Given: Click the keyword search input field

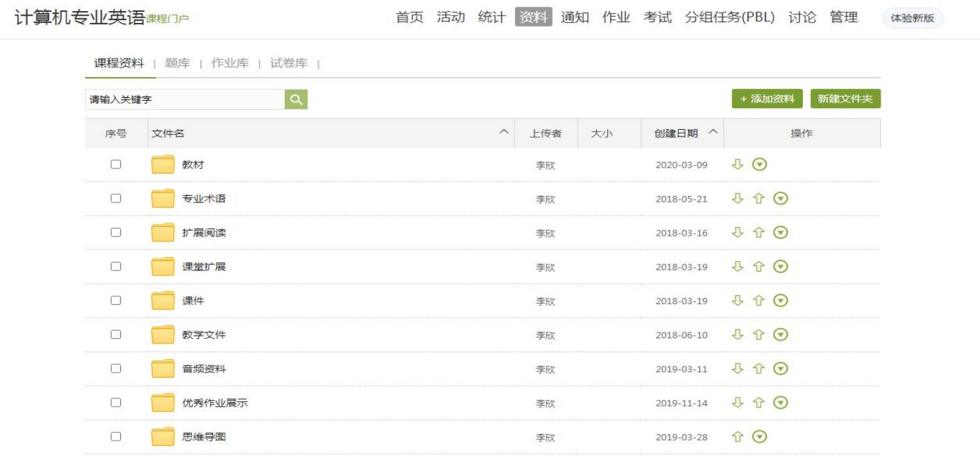Looking at the screenshot, I should point(185,100).
